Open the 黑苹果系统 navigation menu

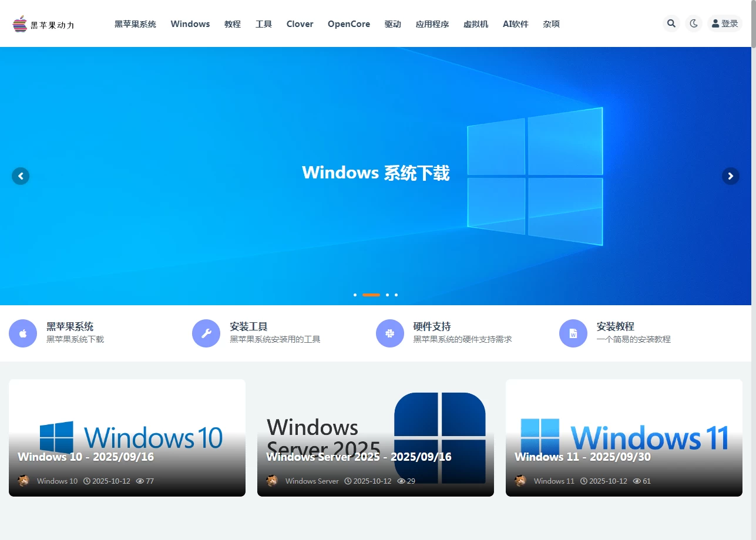135,24
